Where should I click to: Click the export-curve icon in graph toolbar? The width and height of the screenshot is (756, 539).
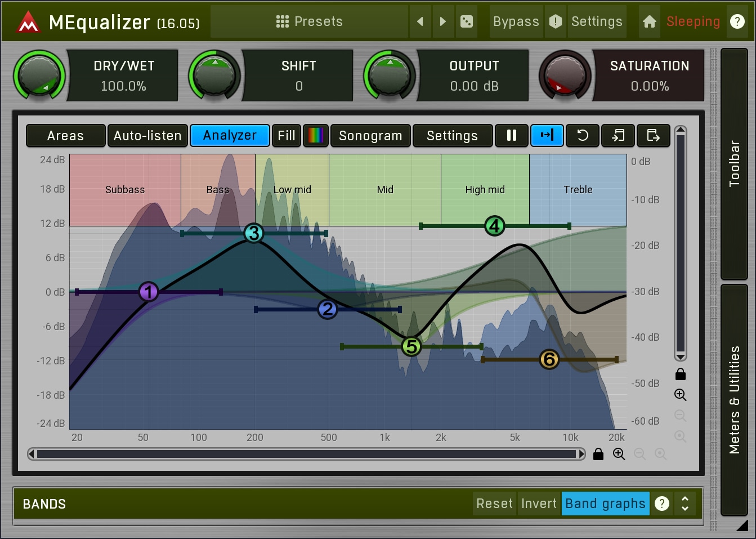coord(653,136)
